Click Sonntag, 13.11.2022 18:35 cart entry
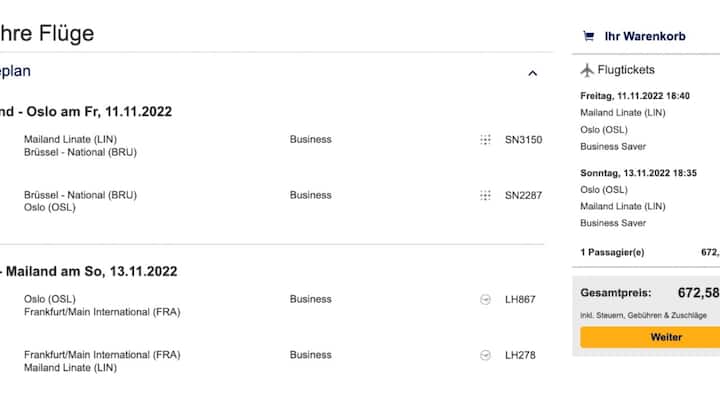This screenshot has width=720, height=405. point(639,173)
